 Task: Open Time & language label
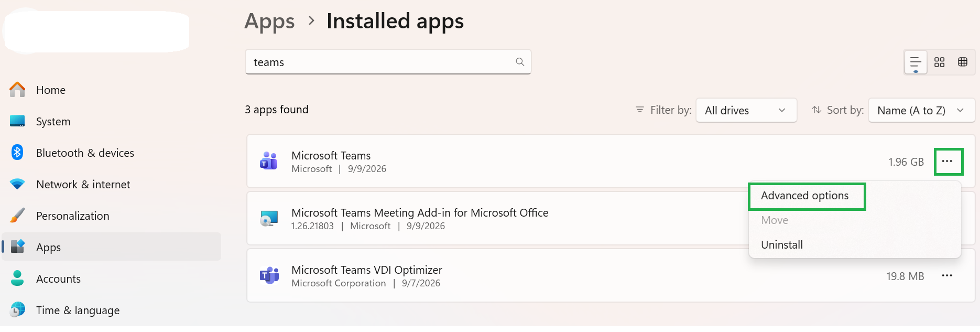point(78,310)
